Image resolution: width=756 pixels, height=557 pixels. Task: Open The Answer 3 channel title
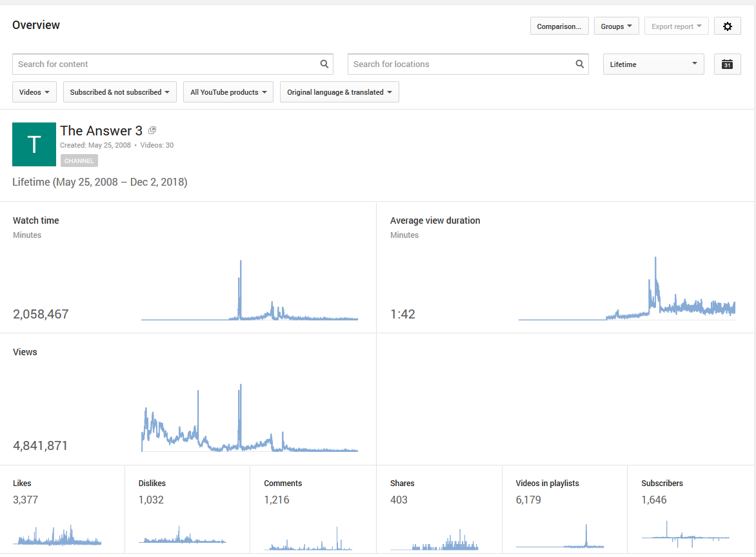point(101,131)
